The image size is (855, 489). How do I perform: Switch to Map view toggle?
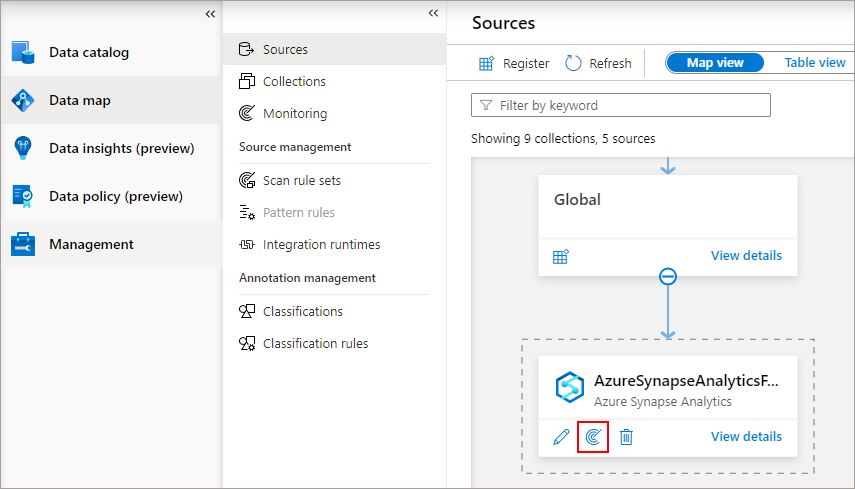click(x=715, y=63)
